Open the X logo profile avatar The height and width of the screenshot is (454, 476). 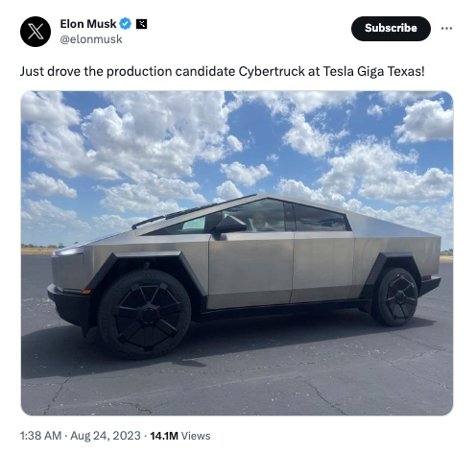coord(36,32)
